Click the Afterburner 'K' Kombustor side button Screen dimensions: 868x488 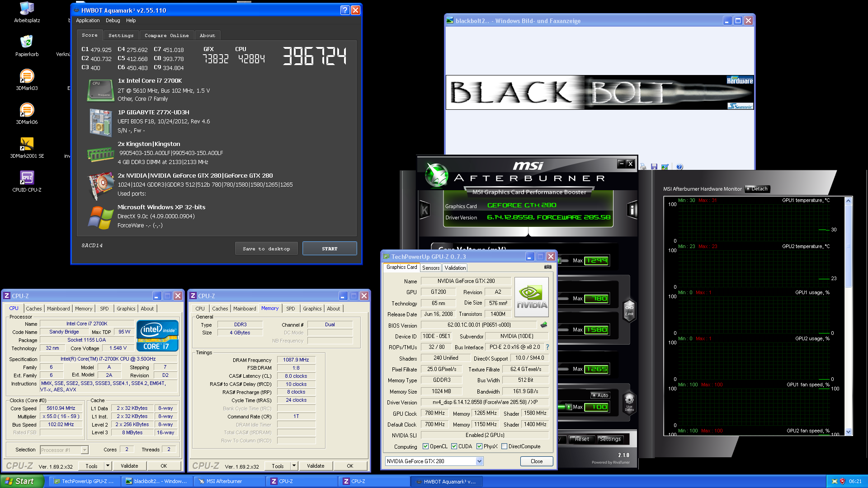(x=425, y=210)
